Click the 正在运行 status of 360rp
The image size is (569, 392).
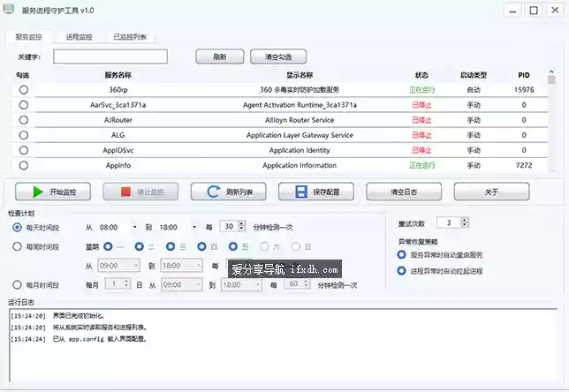[421, 89]
